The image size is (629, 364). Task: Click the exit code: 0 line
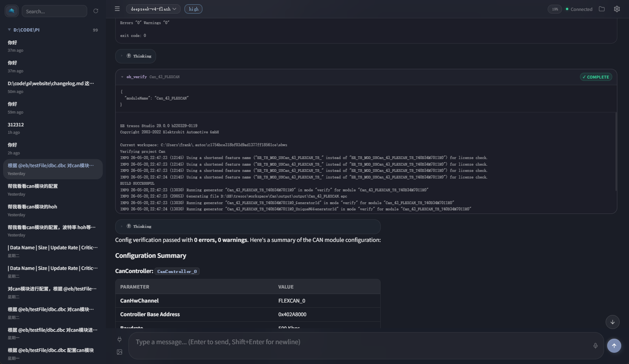pos(133,35)
